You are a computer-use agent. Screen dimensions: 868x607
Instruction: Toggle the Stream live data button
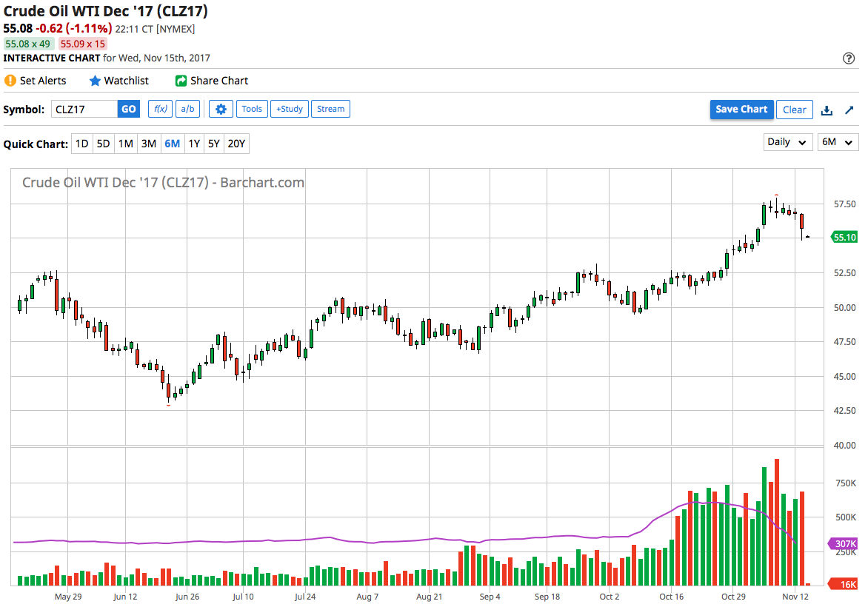pos(330,109)
